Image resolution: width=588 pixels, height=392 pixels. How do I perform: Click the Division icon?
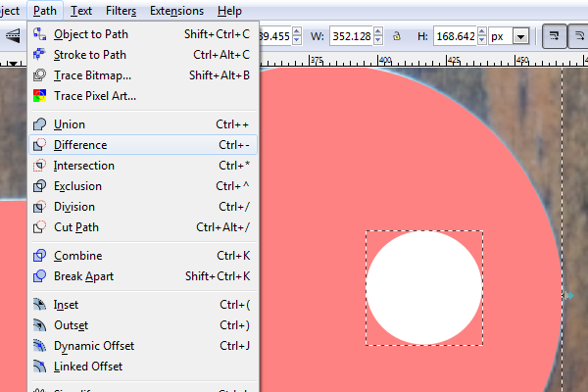(39, 207)
